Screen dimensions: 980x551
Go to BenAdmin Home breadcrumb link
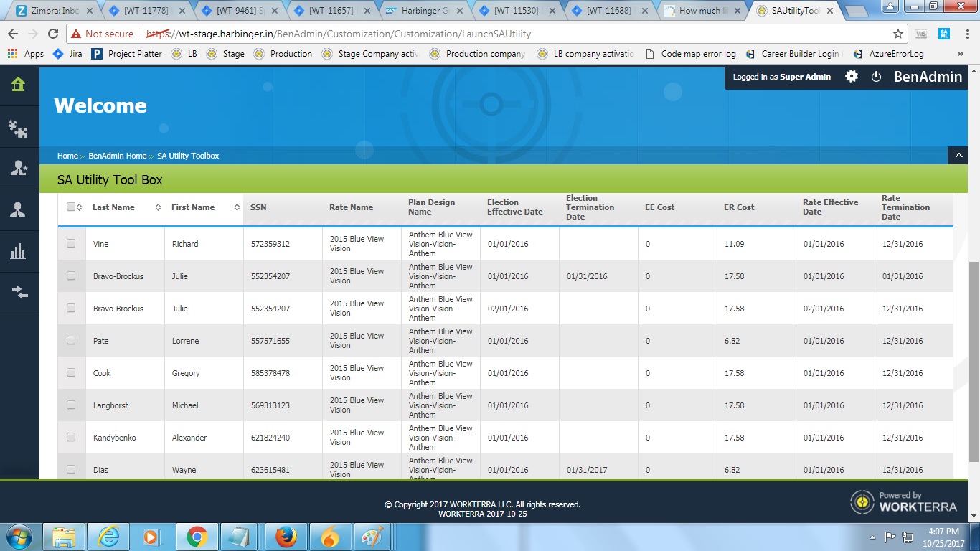[x=117, y=156]
